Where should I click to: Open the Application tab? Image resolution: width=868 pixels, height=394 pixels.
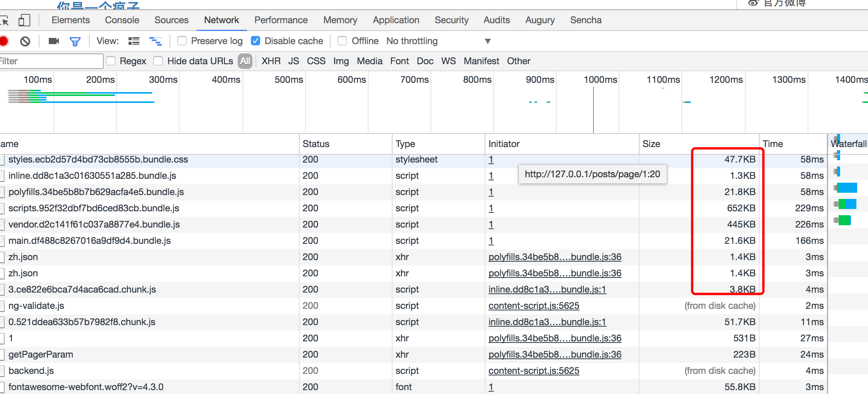click(x=396, y=20)
